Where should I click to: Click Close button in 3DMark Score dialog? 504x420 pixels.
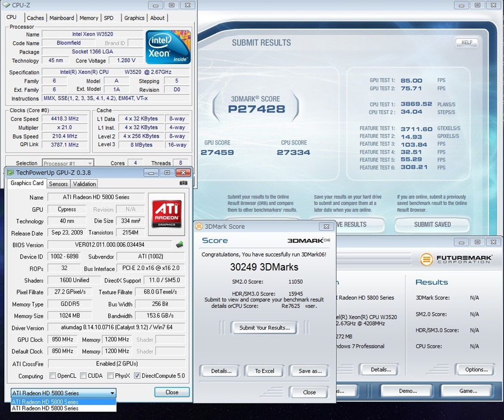point(309,392)
